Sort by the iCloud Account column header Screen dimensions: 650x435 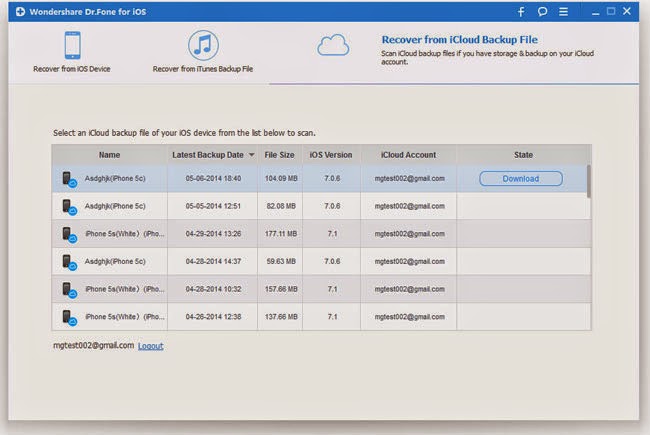(408, 155)
